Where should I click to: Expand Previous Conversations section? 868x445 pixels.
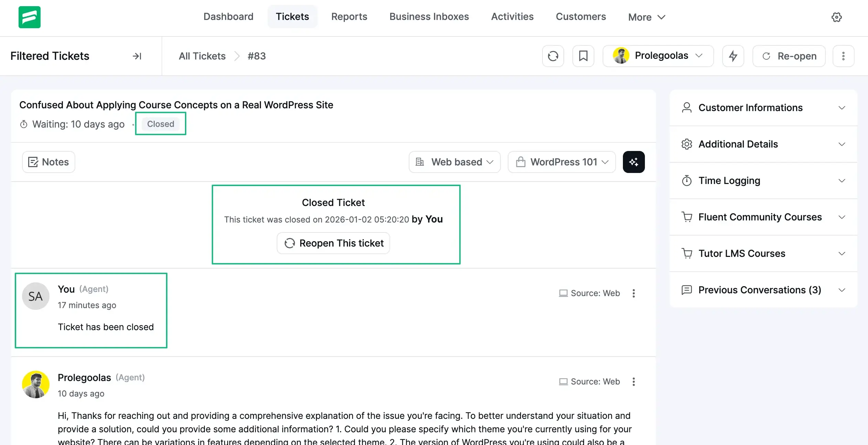coord(842,290)
